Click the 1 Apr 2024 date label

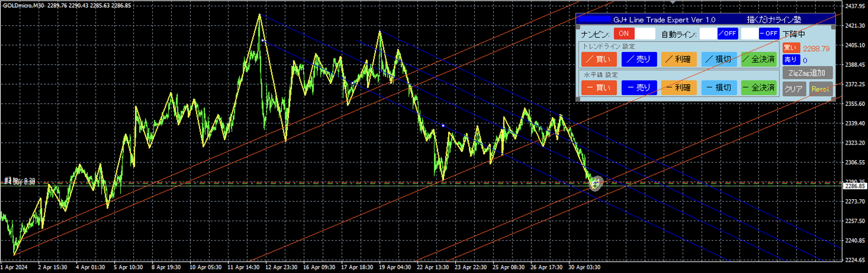tap(14, 267)
